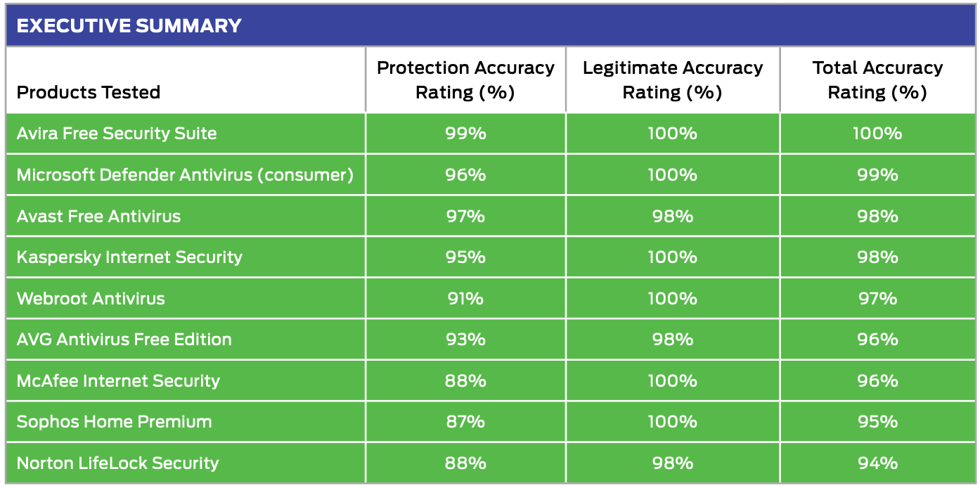Select Avast's 98% legitimate accuracy cell
Image resolution: width=980 pixels, height=488 pixels.
(x=672, y=216)
